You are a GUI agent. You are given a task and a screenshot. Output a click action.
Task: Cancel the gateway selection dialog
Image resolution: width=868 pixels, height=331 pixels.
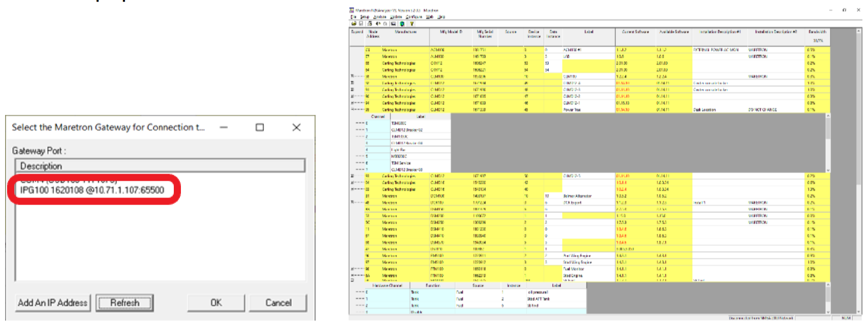(278, 303)
